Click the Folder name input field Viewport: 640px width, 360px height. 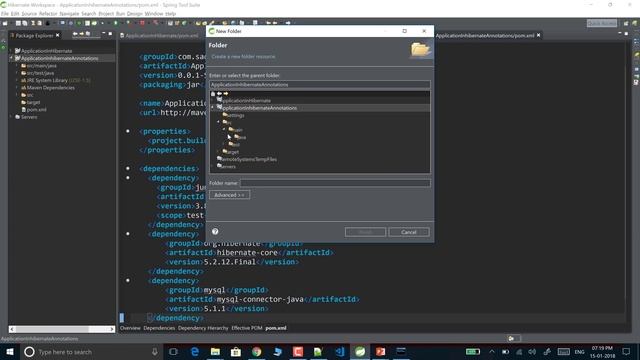pos(335,183)
